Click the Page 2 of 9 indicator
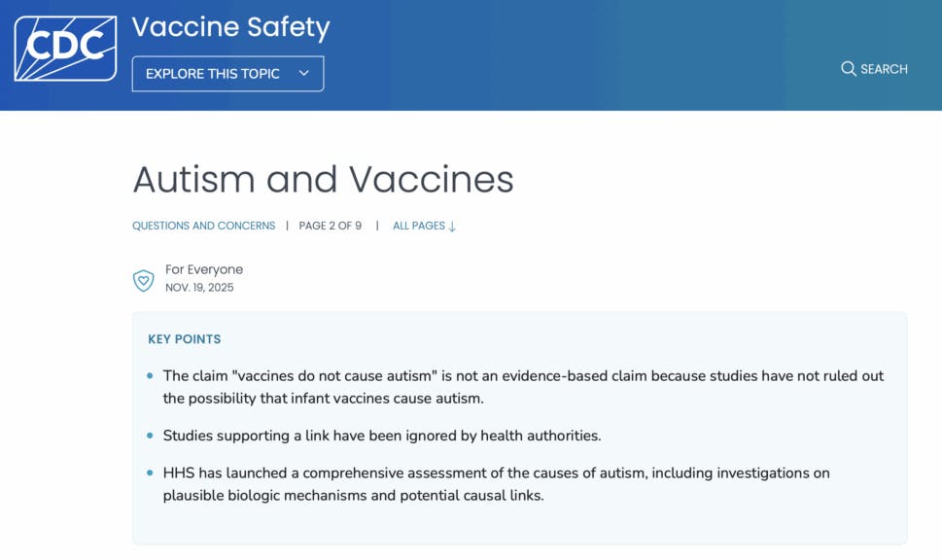 point(330,226)
